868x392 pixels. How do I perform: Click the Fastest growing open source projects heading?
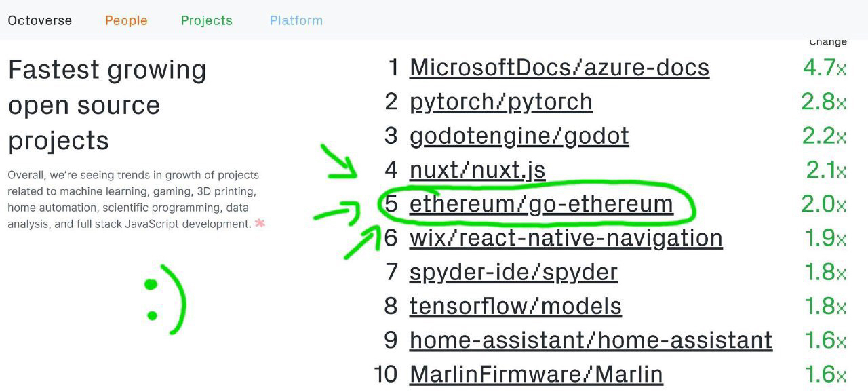107,105
